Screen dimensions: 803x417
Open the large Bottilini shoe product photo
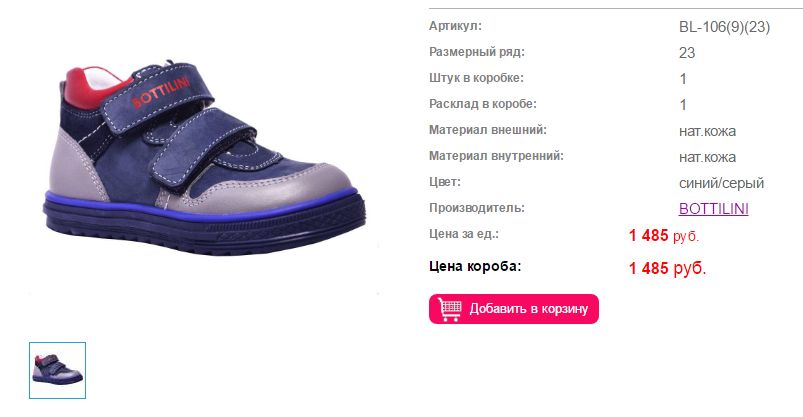(204, 159)
